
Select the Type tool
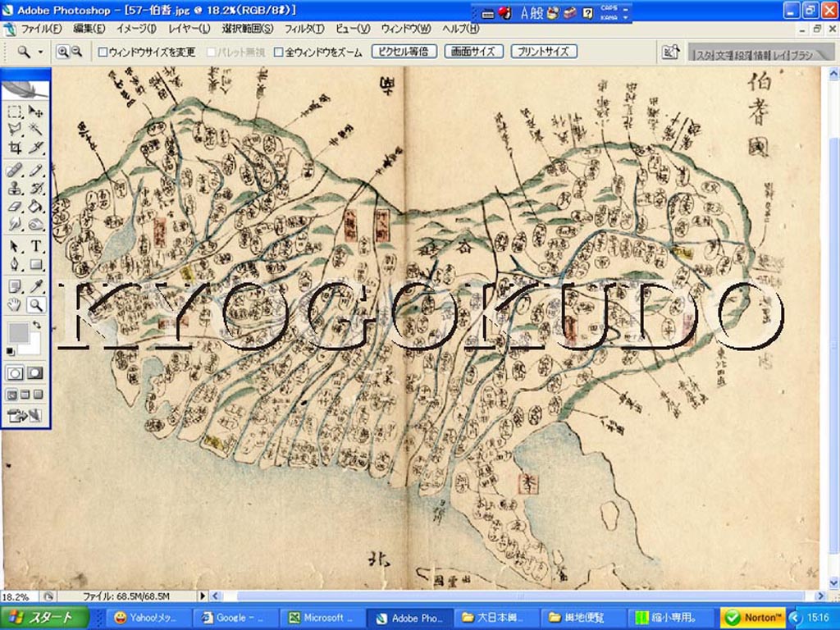[36, 246]
